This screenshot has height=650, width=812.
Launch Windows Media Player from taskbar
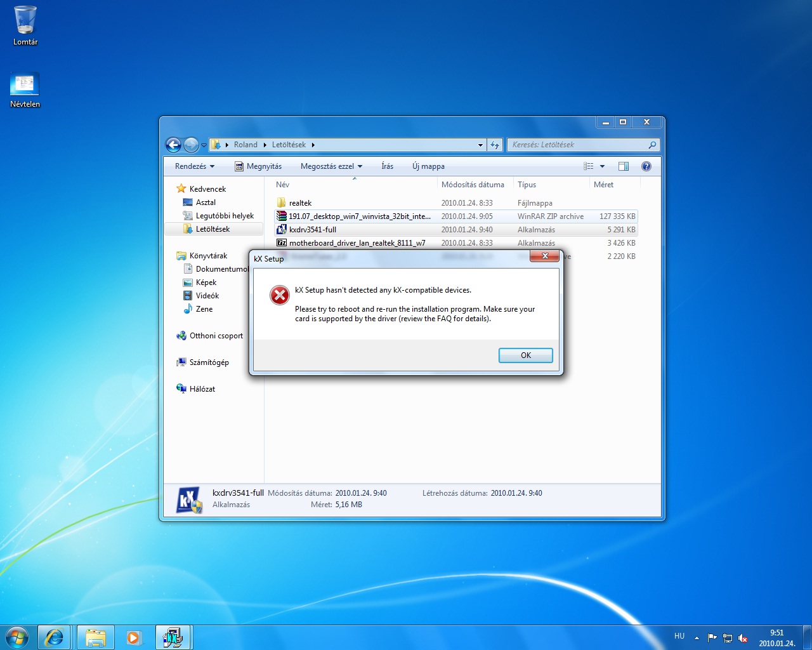pos(134,637)
